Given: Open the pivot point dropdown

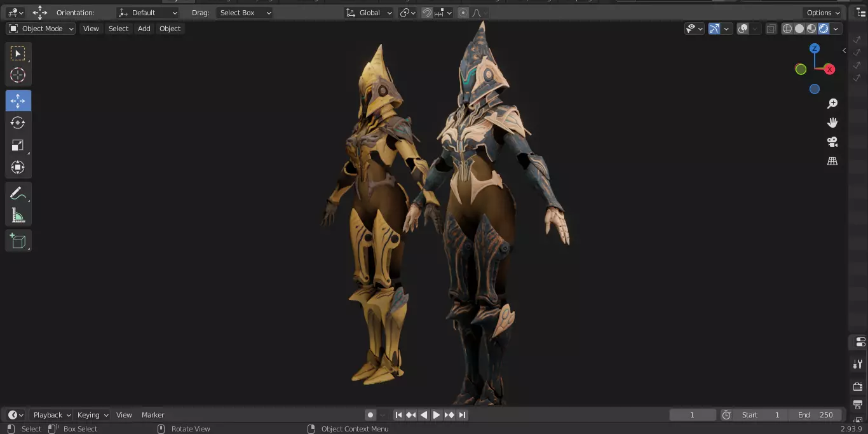Looking at the screenshot, I should pos(407,13).
